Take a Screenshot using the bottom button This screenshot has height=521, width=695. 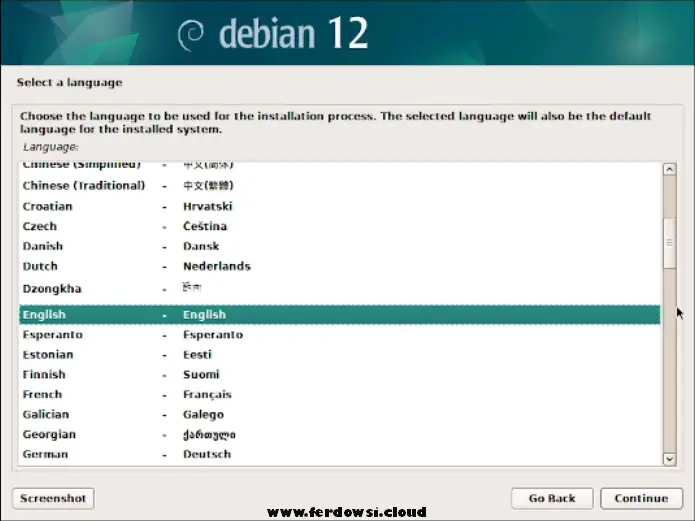pyautogui.click(x=52, y=498)
